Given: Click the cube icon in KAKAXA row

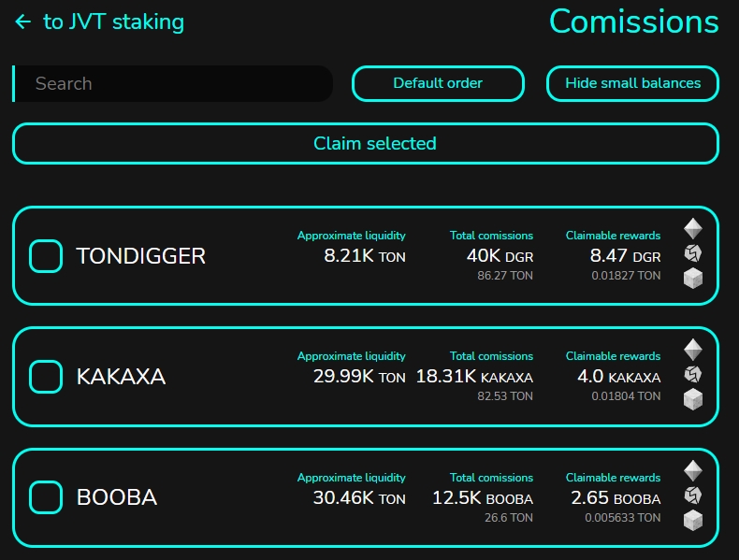Looking at the screenshot, I should click(692, 399).
